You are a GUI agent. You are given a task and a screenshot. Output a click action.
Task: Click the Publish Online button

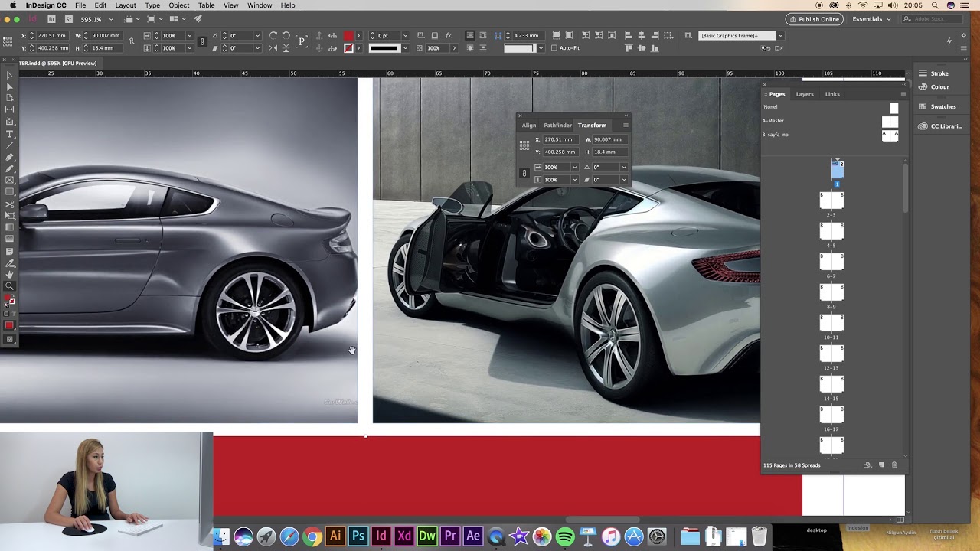814,19
